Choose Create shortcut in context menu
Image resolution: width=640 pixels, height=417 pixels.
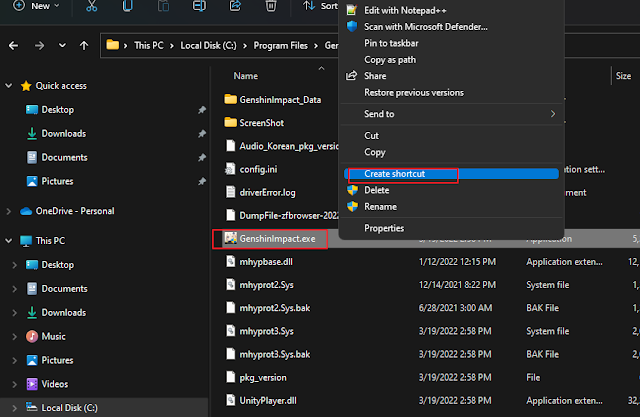pyautogui.click(x=451, y=174)
